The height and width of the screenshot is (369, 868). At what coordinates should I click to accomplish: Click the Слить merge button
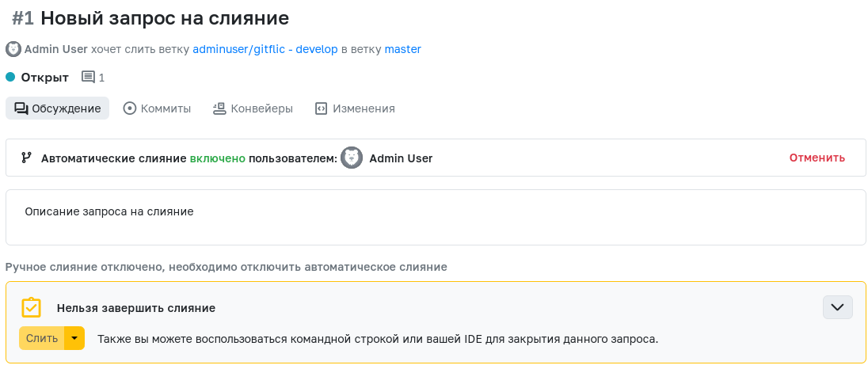coord(42,338)
